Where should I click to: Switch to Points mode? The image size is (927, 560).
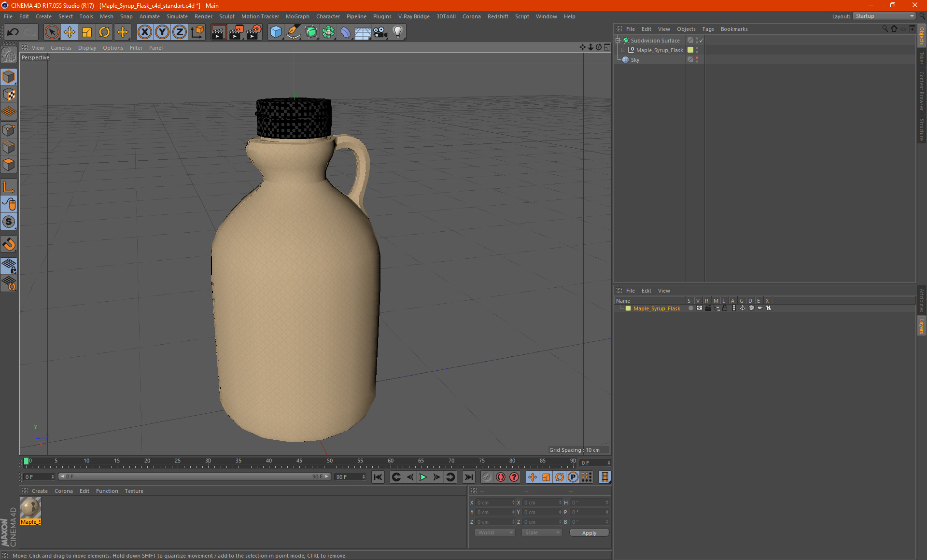coord(9,130)
